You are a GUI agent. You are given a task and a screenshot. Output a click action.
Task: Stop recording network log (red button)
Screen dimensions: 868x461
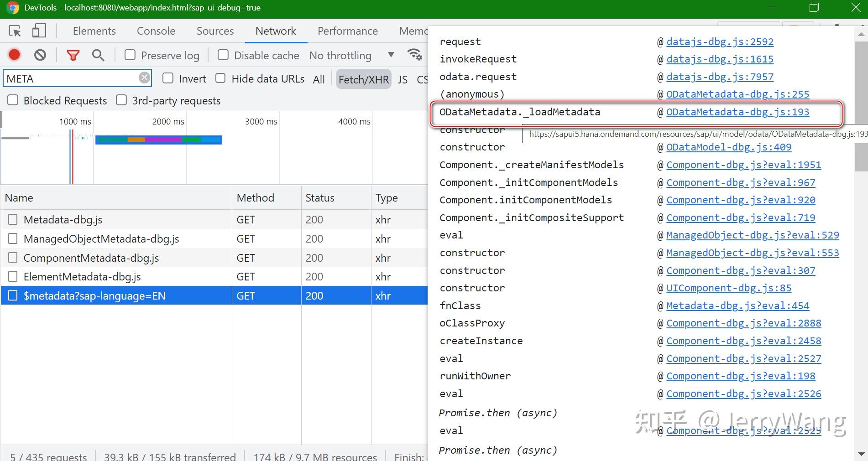pyautogui.click(x=14, y=54)
